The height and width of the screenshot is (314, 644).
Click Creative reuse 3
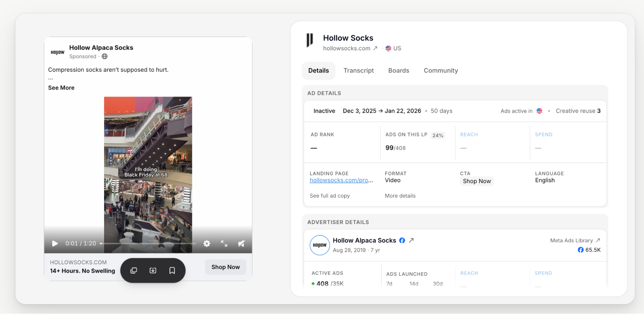coord(578,111)
